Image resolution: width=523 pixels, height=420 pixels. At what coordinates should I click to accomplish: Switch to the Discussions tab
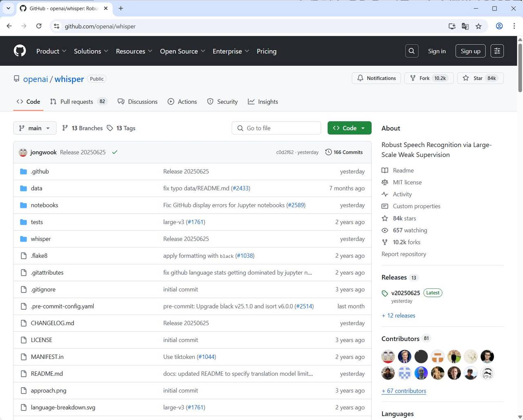click(138, 101)
